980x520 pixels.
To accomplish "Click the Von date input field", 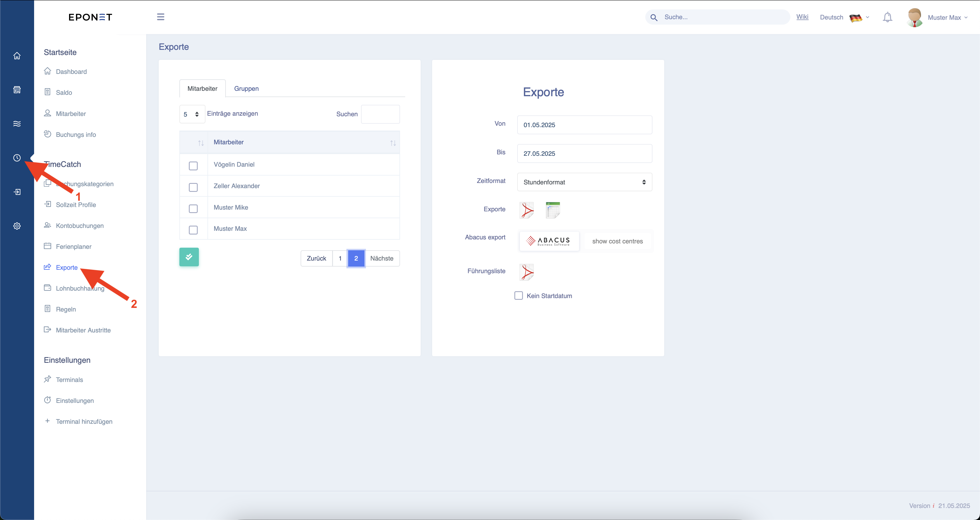I will (x=585, y=125).
